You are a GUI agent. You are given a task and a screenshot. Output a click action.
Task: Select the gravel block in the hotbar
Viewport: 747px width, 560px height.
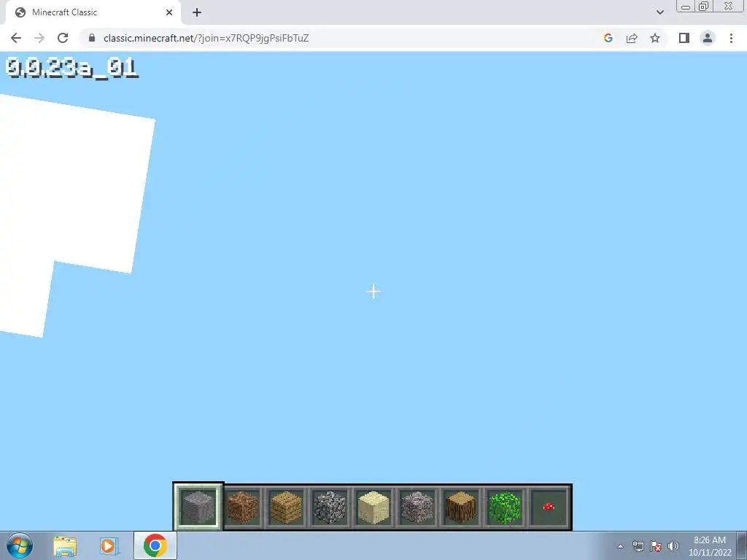tap(417, 507)
